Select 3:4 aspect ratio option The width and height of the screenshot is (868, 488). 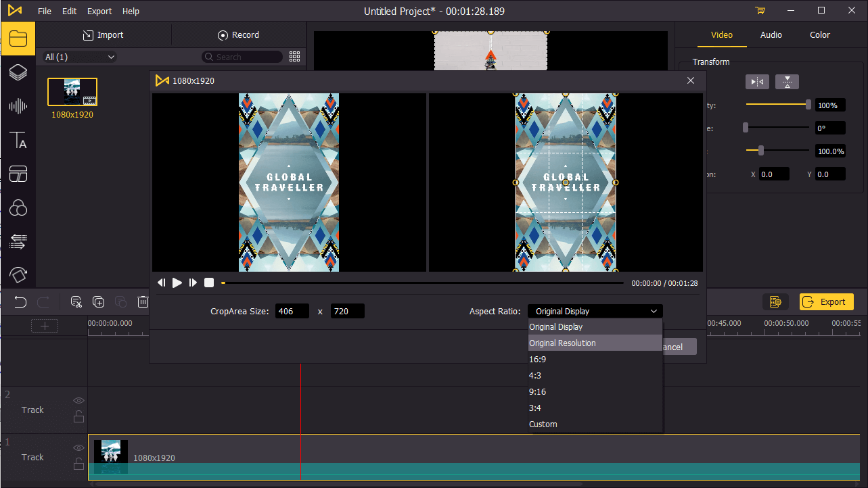595,408
